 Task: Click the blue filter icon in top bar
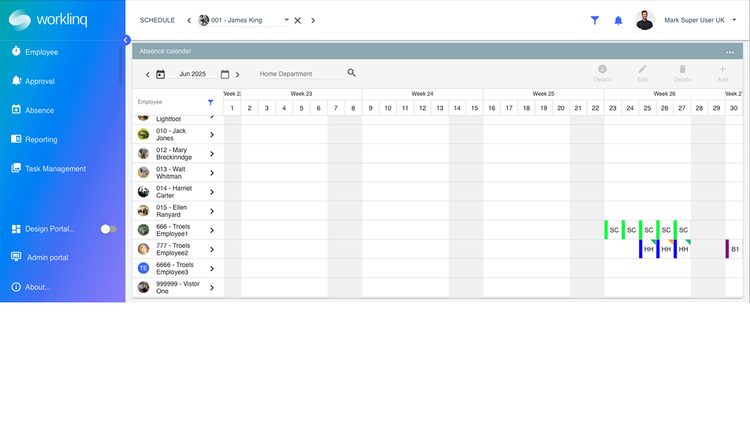(595, 20)
